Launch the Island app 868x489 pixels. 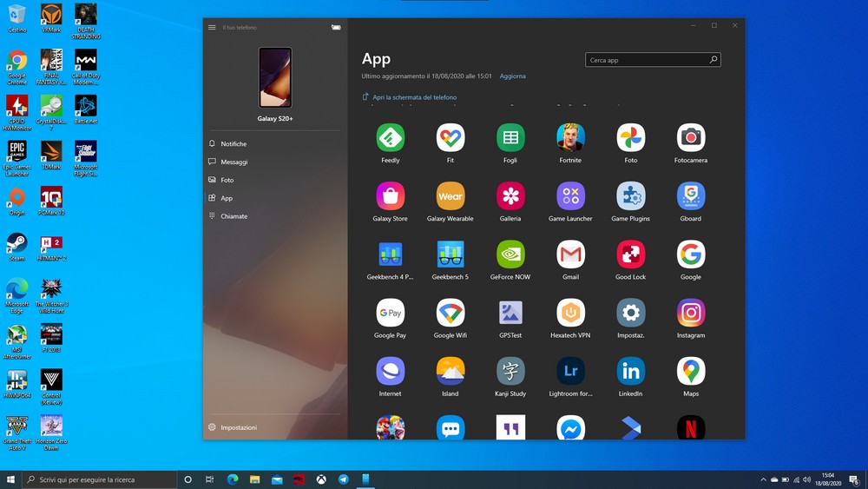pos(450,371)
